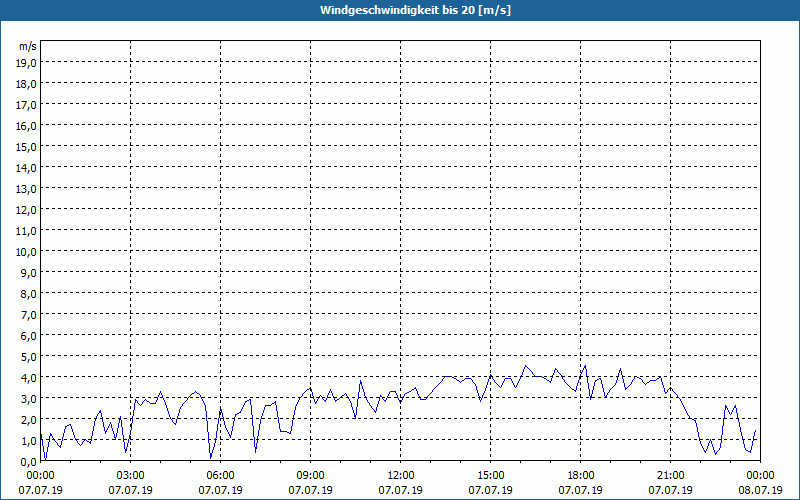
Task: Click the 18:00 time axis label
Action: 581,476
